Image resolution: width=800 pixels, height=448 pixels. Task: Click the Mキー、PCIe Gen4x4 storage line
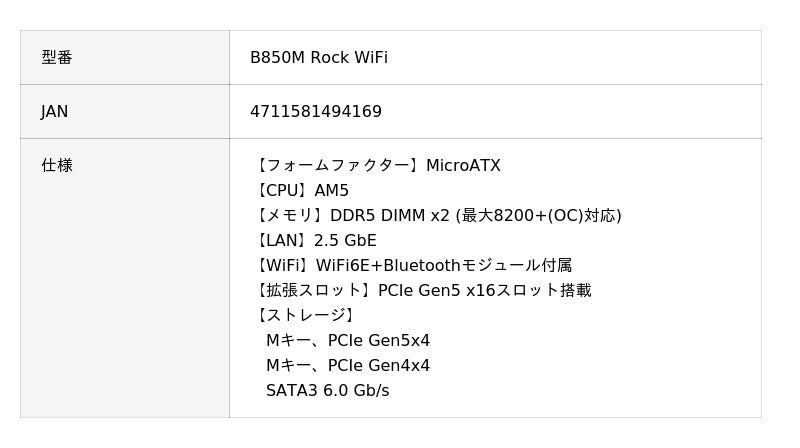coord(348,366)
